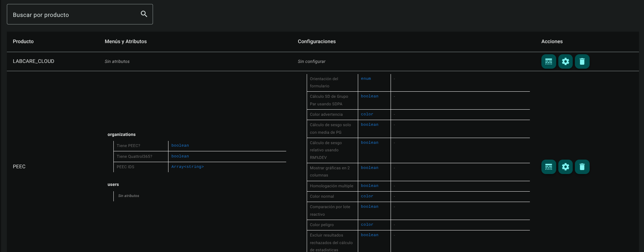Click the Tiene PEEC? attribute

coord(129,146)
